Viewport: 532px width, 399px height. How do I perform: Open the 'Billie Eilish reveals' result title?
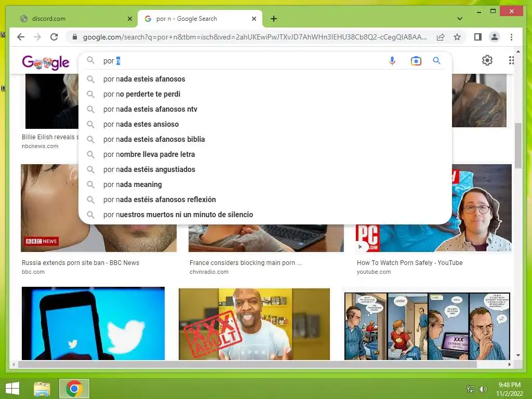(50, 137)
